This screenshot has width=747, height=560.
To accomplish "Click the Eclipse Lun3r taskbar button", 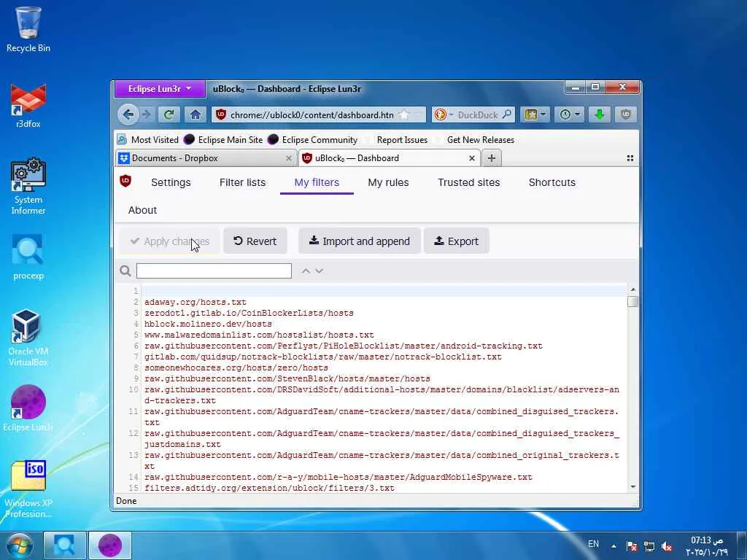I will 110,545.
